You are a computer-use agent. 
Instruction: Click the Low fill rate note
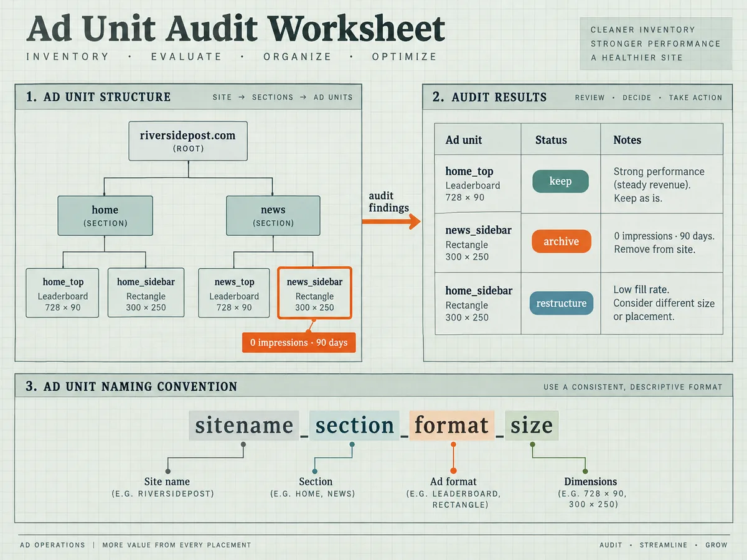[x=664, y=303]
